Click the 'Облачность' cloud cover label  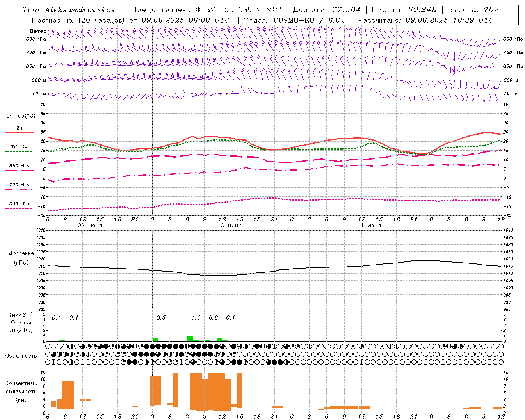click(21, 356)
